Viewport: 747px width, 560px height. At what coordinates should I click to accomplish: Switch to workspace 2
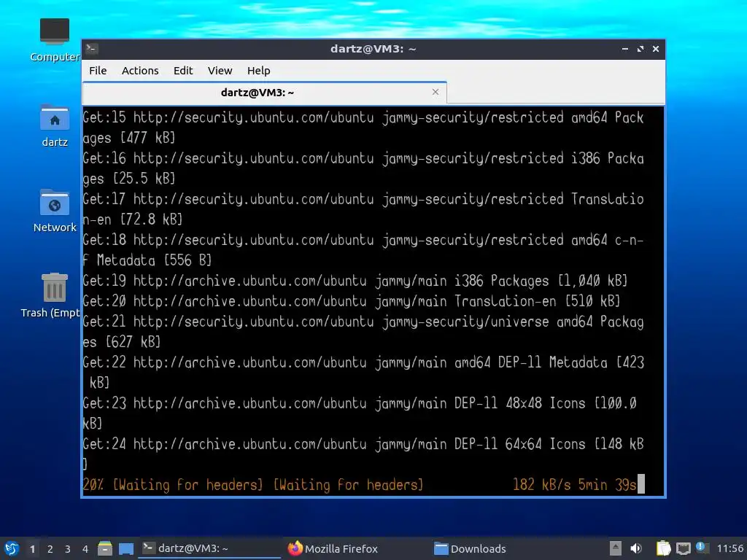click(x=50, y=549)
